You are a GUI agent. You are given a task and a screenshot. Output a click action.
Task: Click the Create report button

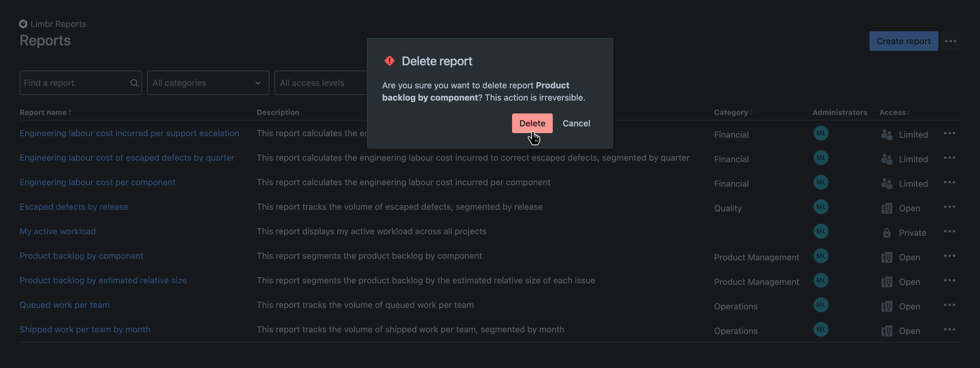pyautogui.click(x=904, y=41)
